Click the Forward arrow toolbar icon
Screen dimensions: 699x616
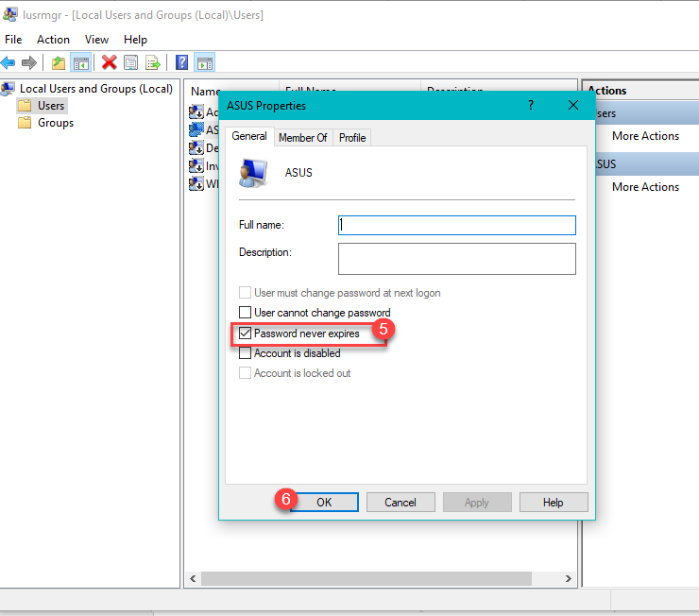click(x=29, y=62)
